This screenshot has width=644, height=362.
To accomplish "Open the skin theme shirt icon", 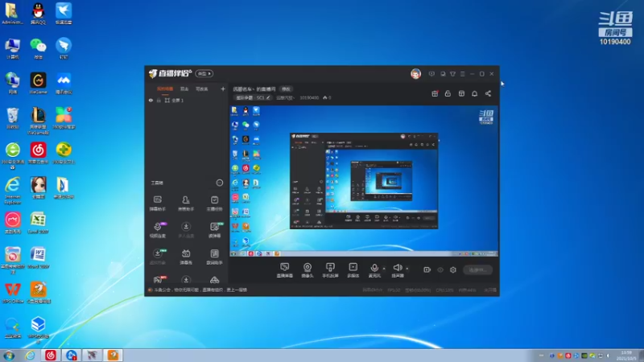I will (x=452, y=74).
